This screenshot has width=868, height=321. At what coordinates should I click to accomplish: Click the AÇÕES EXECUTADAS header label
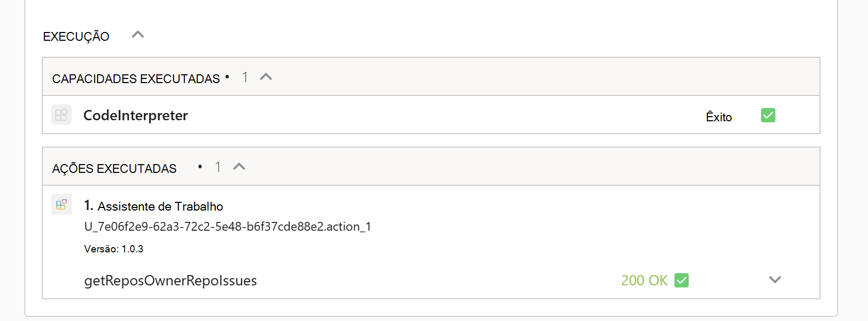coord(114,169)
